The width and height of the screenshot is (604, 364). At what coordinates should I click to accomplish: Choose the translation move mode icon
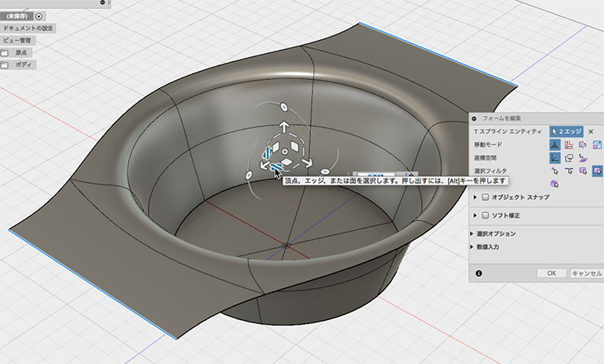tap(569, 144)
